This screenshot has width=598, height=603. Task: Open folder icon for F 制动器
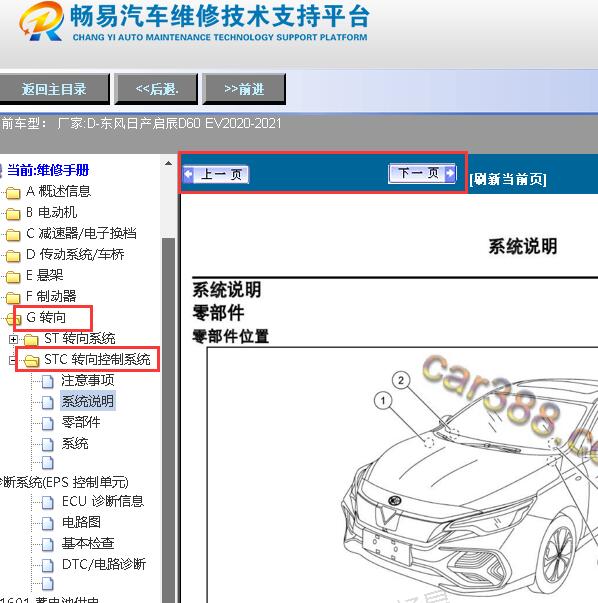[13, 298]
